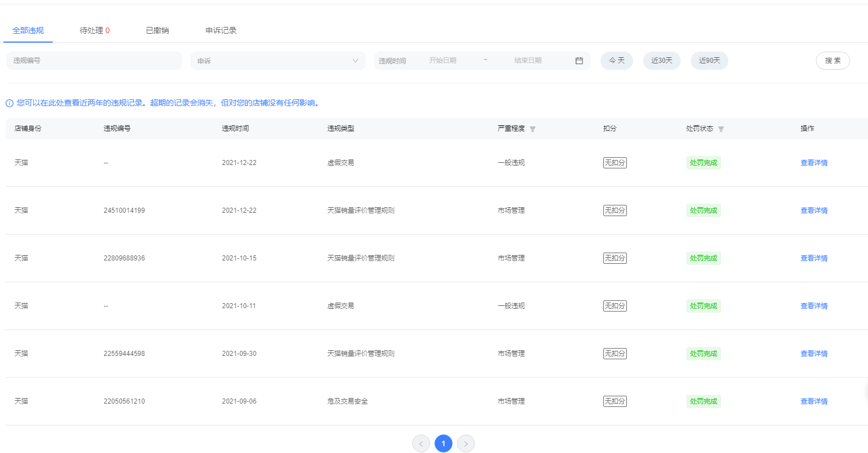The height and width of the screenshot is (453, 868).
Task: Click the 搜索 button
Action: [x=833, y=61]
